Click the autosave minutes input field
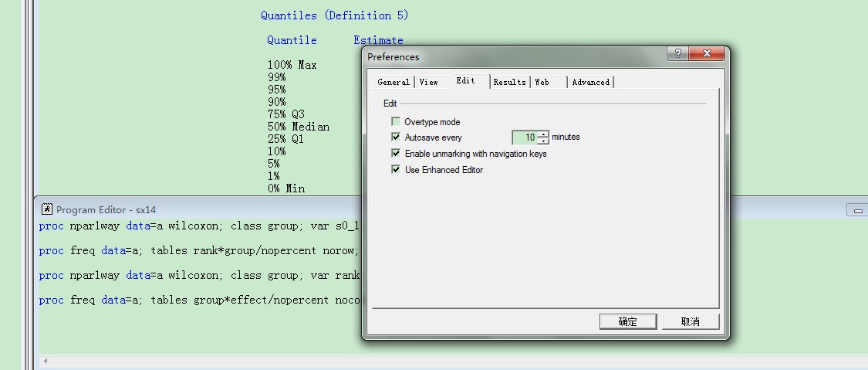 [x=525, y=137]
